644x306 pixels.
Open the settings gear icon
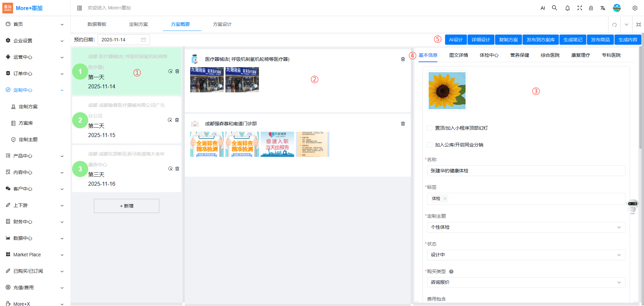[x=635, y=8]
